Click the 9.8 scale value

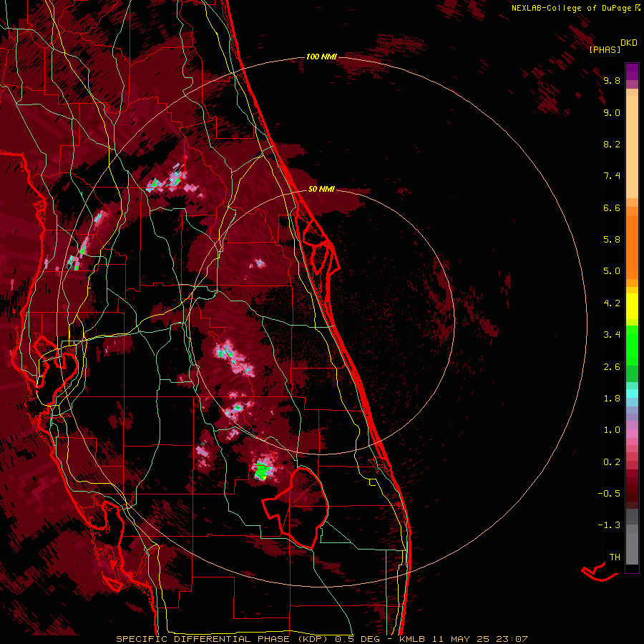click(612, 81)
